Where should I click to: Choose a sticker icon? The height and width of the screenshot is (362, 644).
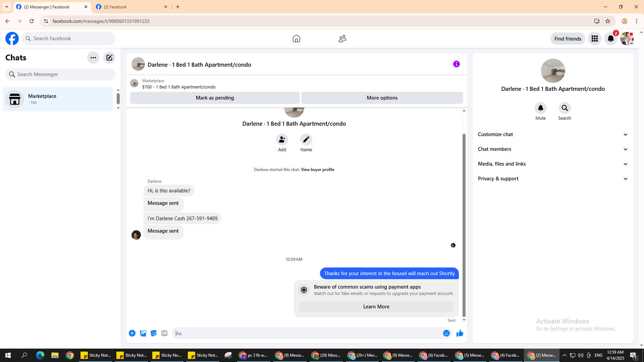click(x=154, y=333)
